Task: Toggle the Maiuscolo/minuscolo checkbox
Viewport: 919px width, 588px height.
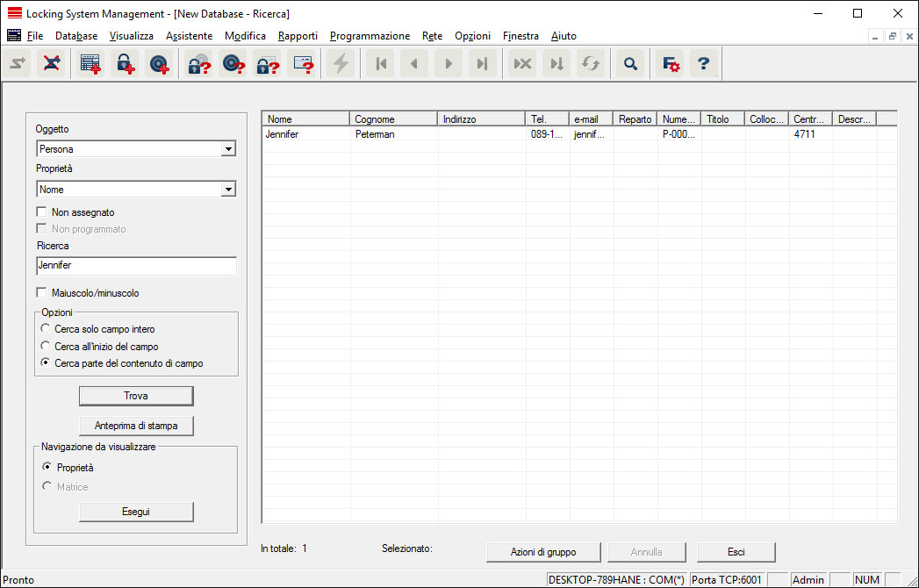Action: coord(42,293)
